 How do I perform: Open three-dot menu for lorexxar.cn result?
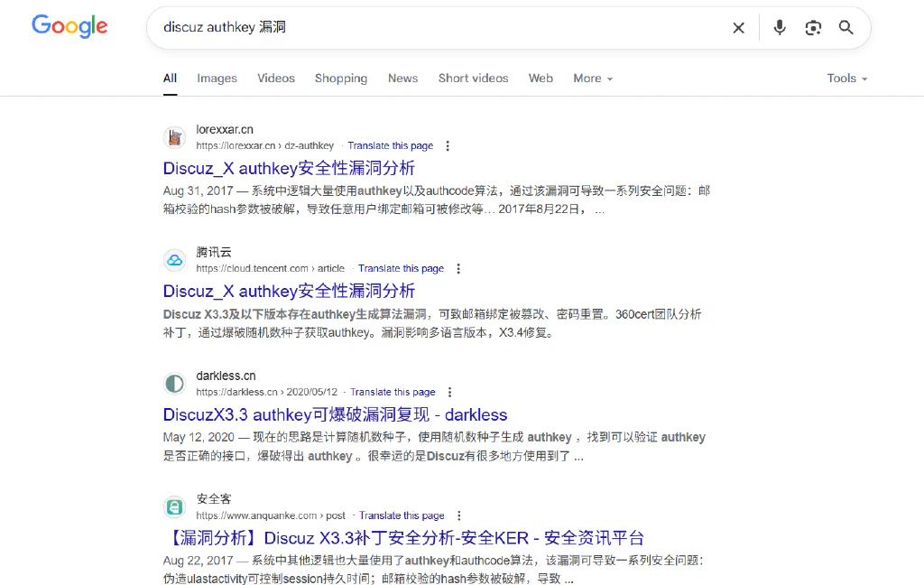point(448,145)
